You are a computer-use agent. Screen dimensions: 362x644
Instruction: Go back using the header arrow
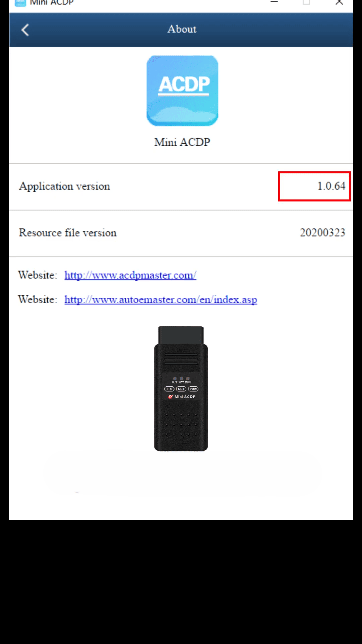point(25,30)
